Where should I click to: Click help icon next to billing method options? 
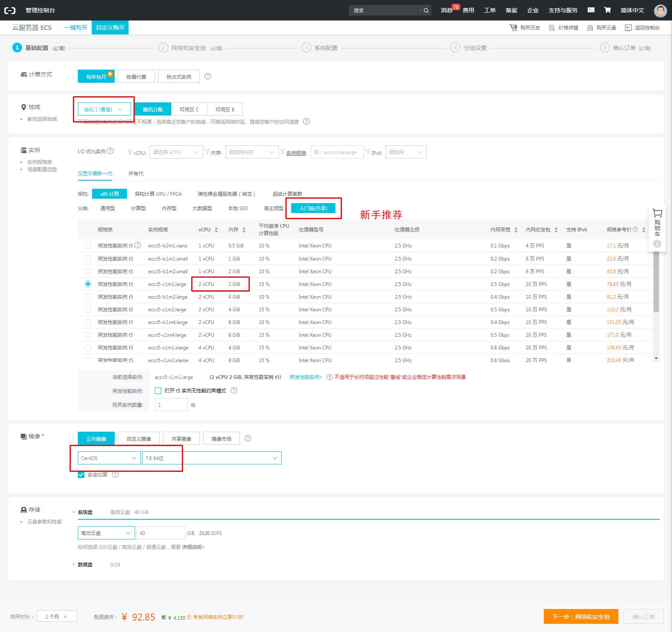[x=208, y=77]
